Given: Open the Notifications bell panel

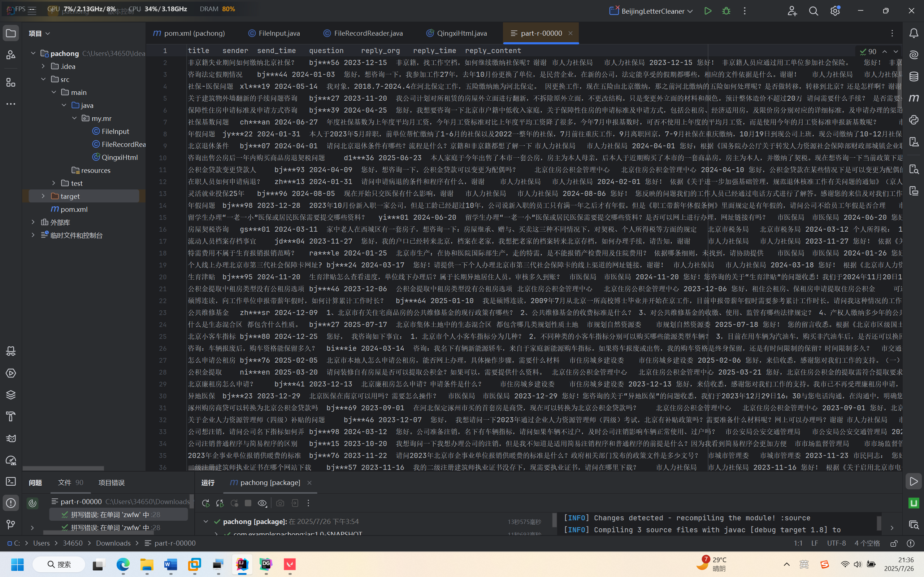Looking at the screenshot, I should 914,34.
